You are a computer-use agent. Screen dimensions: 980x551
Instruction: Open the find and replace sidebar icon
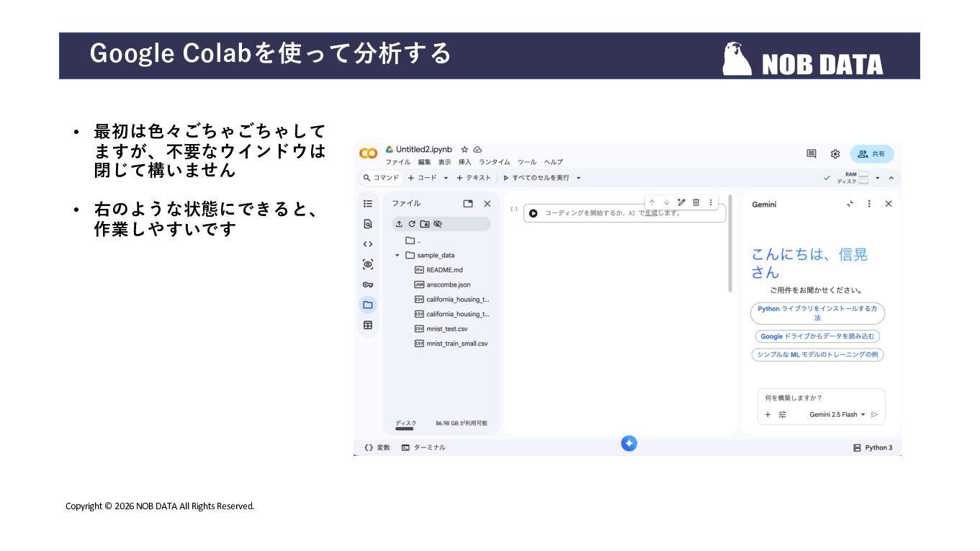(x=368, y=224)
